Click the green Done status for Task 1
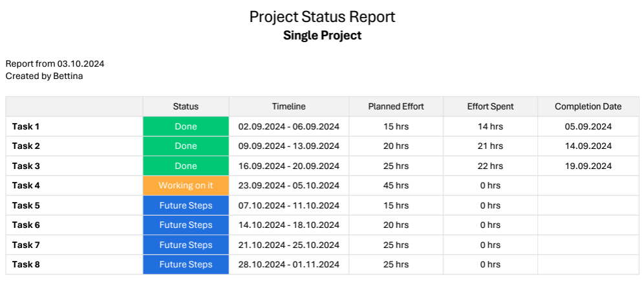This screenshot has width=644, height=281. click(186, 126)
